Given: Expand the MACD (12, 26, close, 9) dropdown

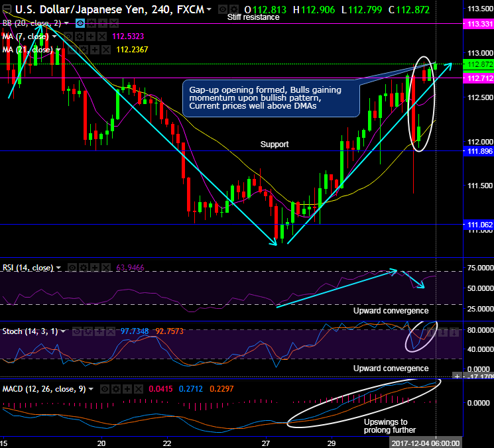Looking at the screenshot, I should (90, 389).
